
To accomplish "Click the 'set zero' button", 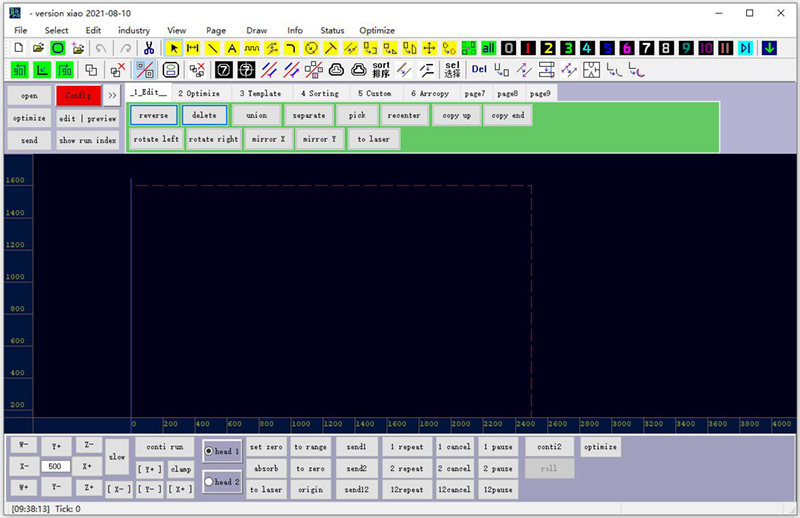I will coord(266,447).
